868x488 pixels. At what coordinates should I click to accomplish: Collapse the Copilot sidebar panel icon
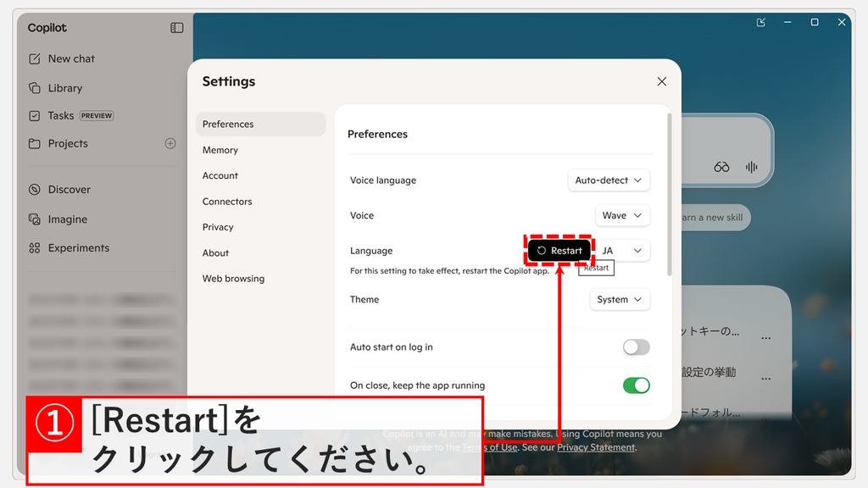(176, 28)
